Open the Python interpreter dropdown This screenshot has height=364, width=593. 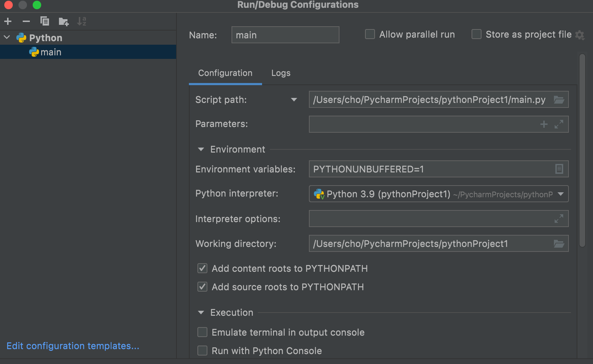point(561,194)
